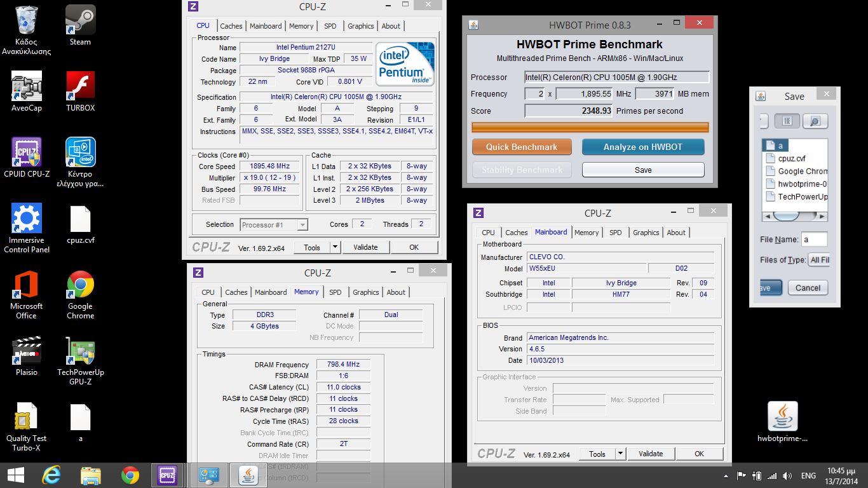Click the battery power tray icon

(x=757, y=475)
